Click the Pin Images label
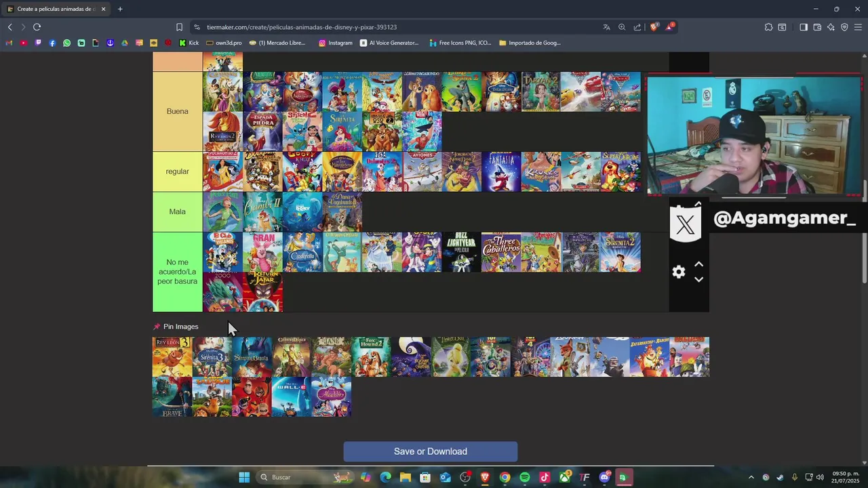This screenshot has width=868, height=488. (181, 327)
